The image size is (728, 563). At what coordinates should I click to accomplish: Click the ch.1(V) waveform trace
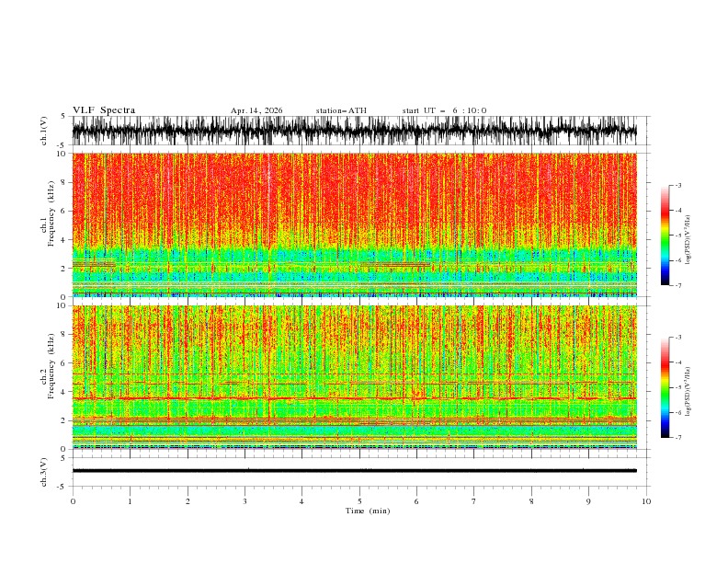click(x=355, y=131)
